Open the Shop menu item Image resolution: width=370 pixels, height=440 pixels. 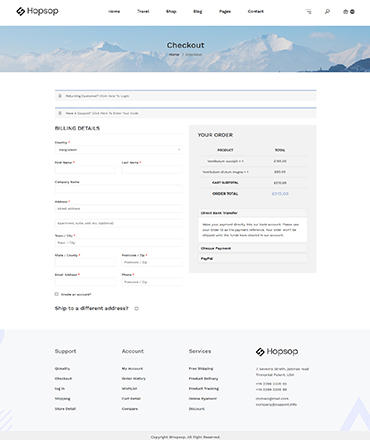171,11
